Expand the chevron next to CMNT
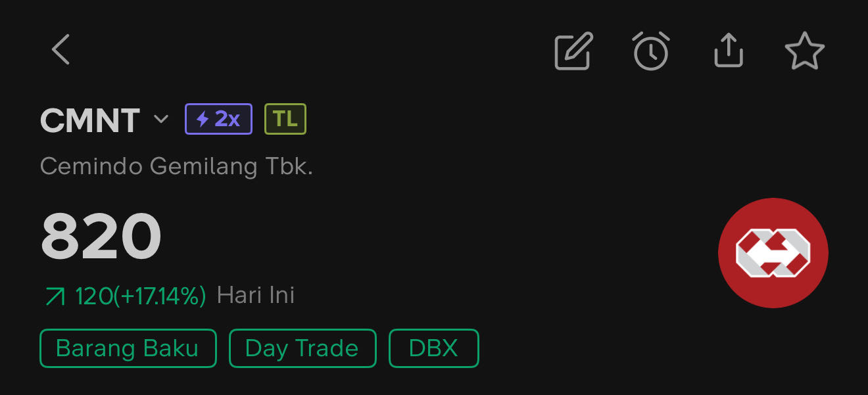The height and width of the screenshot is (395, 868). pos(161,120)
